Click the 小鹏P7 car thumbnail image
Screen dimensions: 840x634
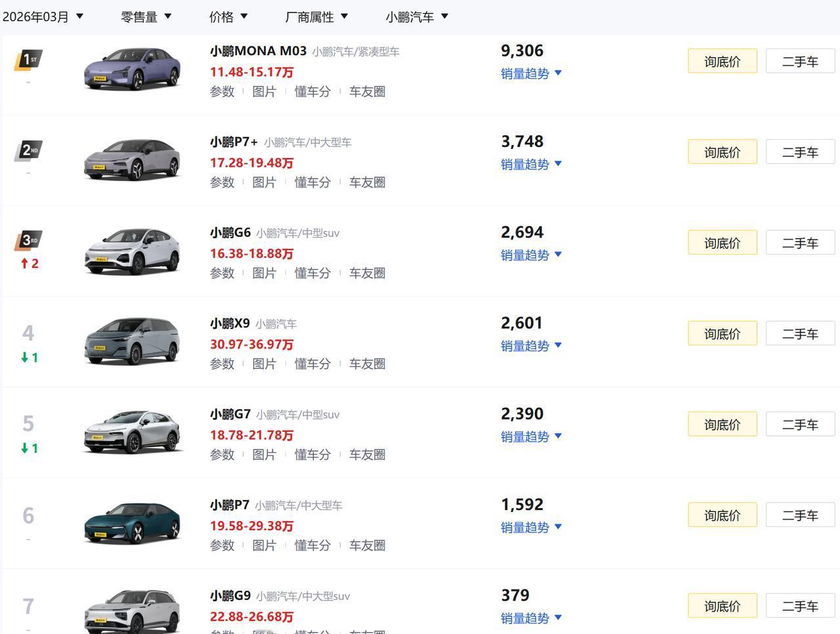pos(133,522)
